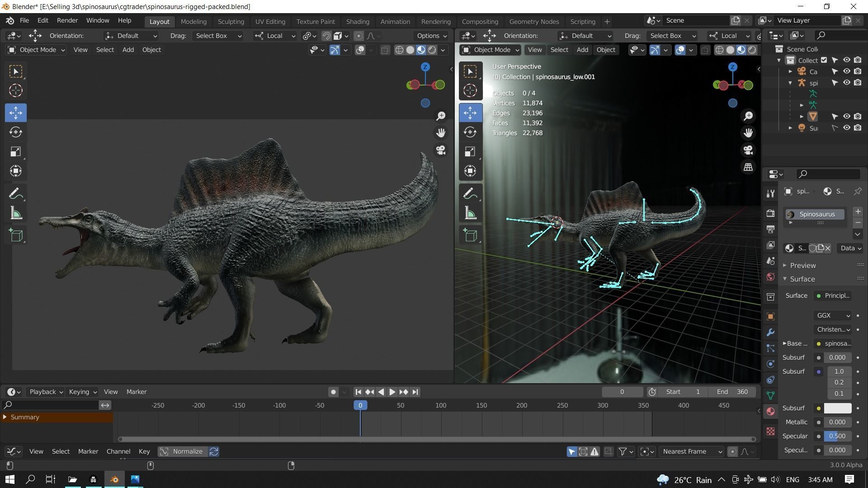Uncheck the Collection exclude checkbox
This screenshot has height=488, width=868.
(x=824, y=60)
